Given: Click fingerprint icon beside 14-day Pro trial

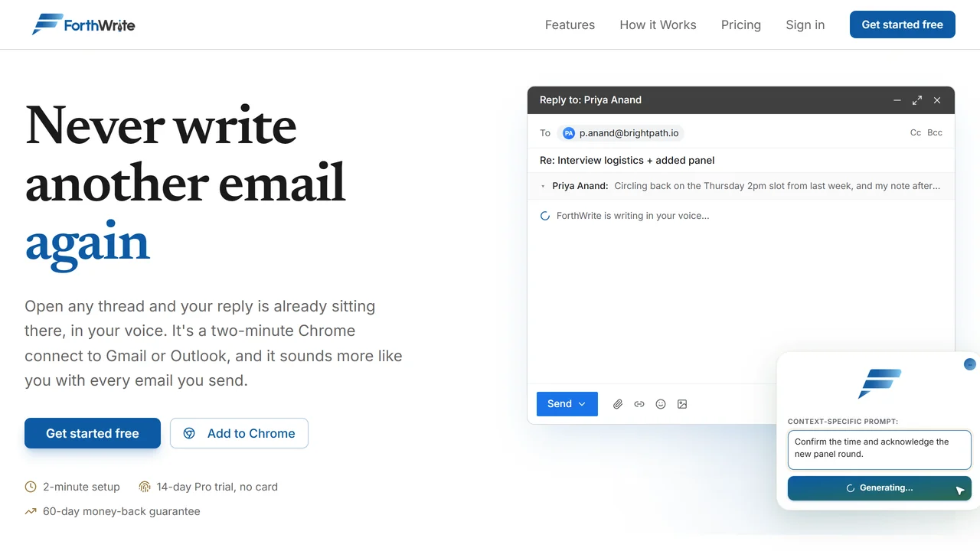Looking at the screenshot, I should (145, 487).
